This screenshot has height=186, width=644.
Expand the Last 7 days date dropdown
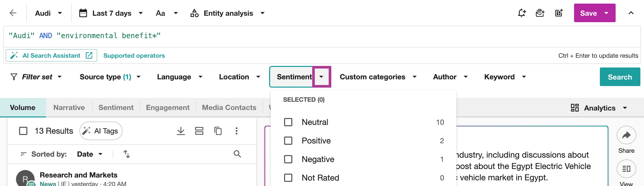click(x=111, y=13)
